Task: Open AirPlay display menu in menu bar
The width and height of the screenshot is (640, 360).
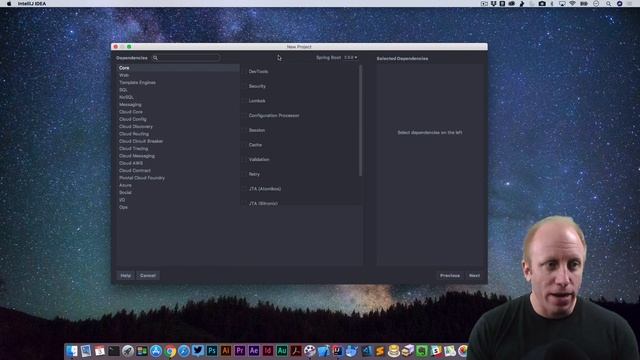Action: (562, 4)
